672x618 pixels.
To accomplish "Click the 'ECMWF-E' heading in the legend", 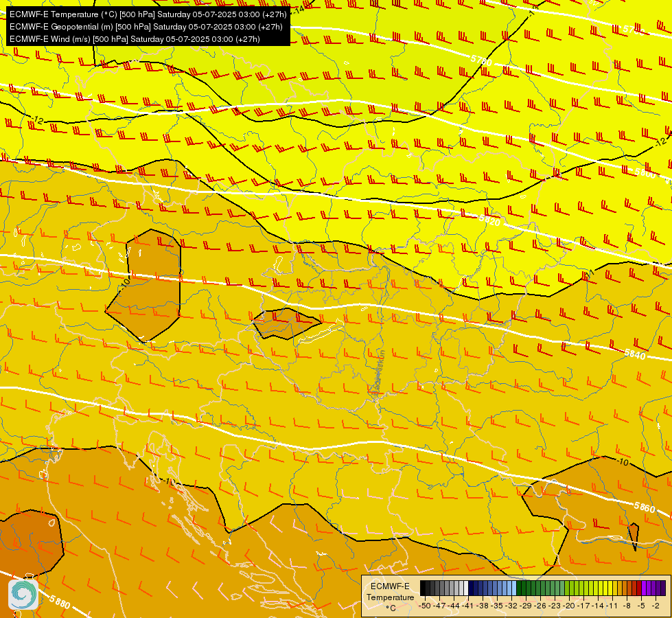I will coord(390,586).
